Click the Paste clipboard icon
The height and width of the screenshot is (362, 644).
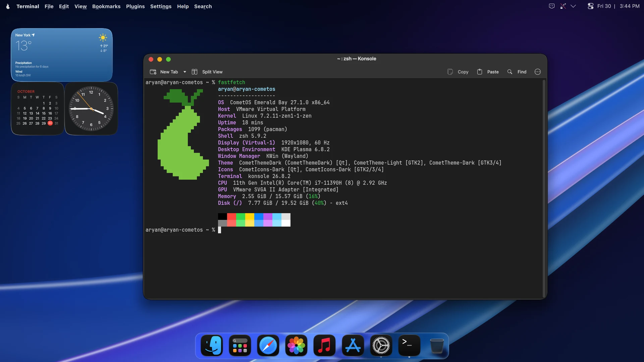pyautogui.click(x=480, y=72)
